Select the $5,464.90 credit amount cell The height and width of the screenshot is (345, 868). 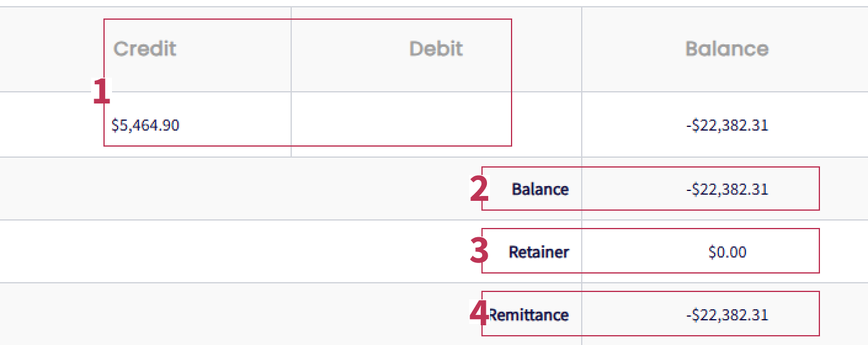click(x=145, y=126)
